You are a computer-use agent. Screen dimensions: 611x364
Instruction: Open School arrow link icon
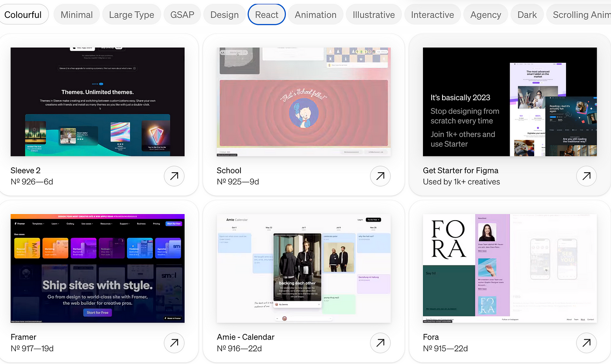pos(380,176)
